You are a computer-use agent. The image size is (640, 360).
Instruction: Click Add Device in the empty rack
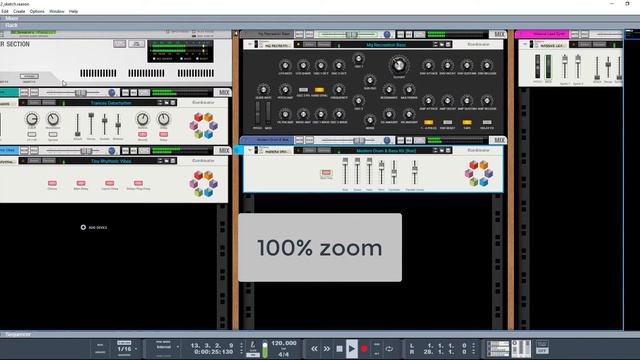click(x=94, y=227)
